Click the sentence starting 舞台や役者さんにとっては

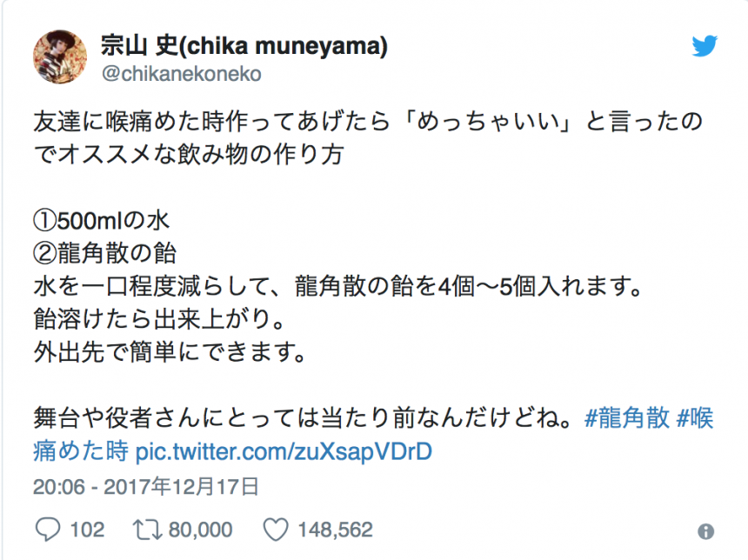pos(304,417)
